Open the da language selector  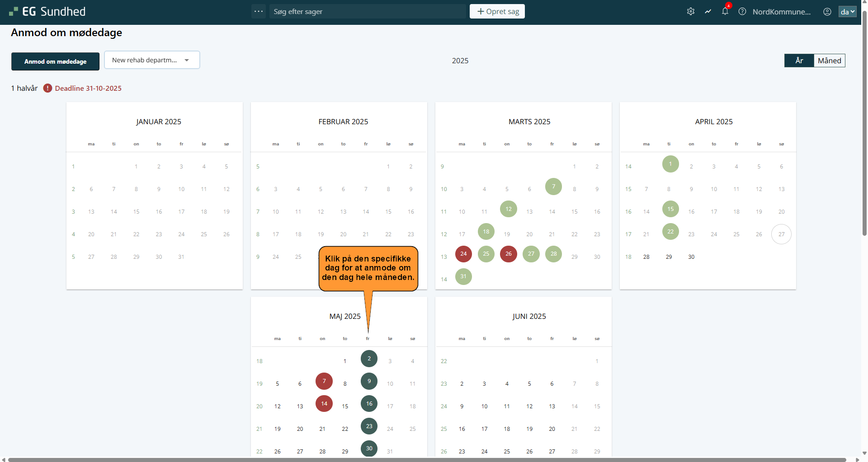847,12
